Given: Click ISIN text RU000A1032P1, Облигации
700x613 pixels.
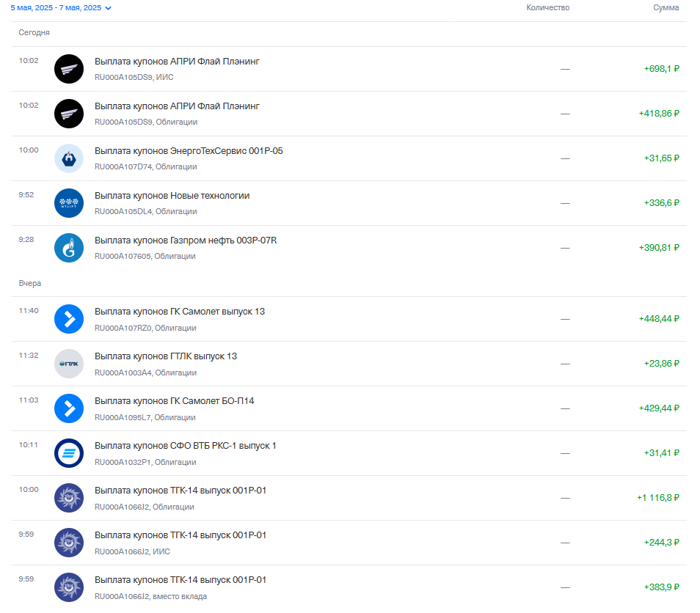Looking at the screenshot, I should 145,462.
